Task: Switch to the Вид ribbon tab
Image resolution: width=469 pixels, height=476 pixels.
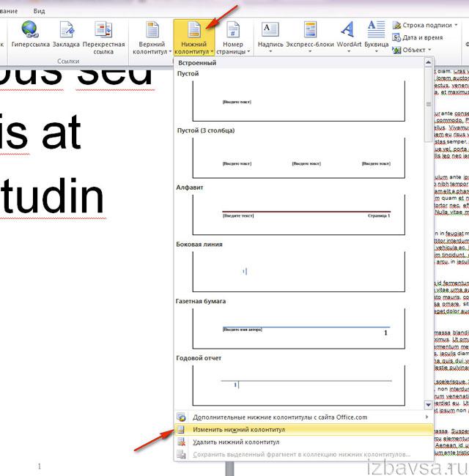Action: coord(39,11)
